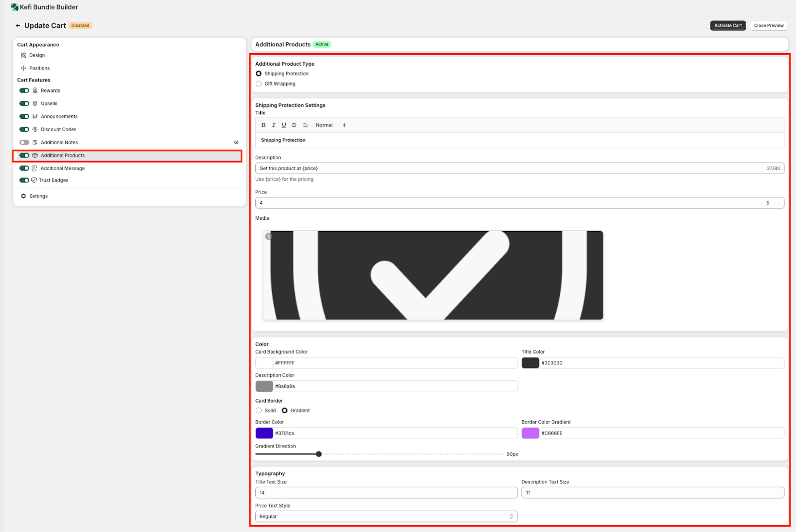The image size is (796, 532).
Task: Select the Gift Wrapping radio option
Action: pos(259,84)
